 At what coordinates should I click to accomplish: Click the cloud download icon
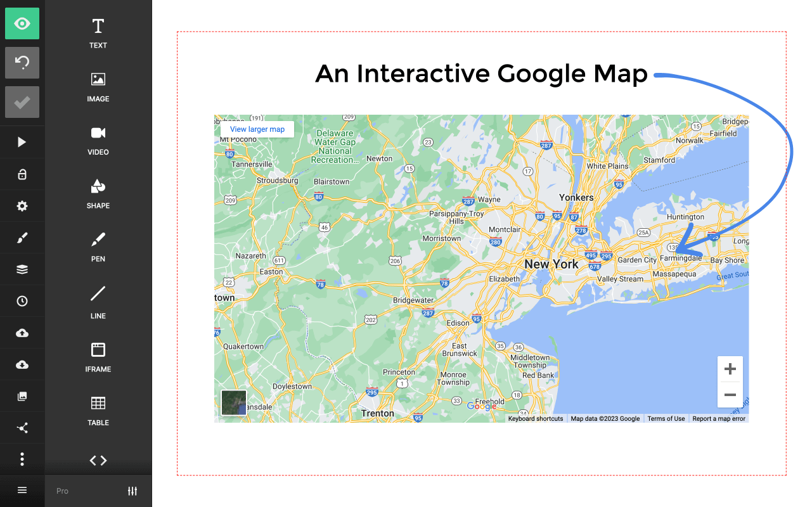click(22, 364)
